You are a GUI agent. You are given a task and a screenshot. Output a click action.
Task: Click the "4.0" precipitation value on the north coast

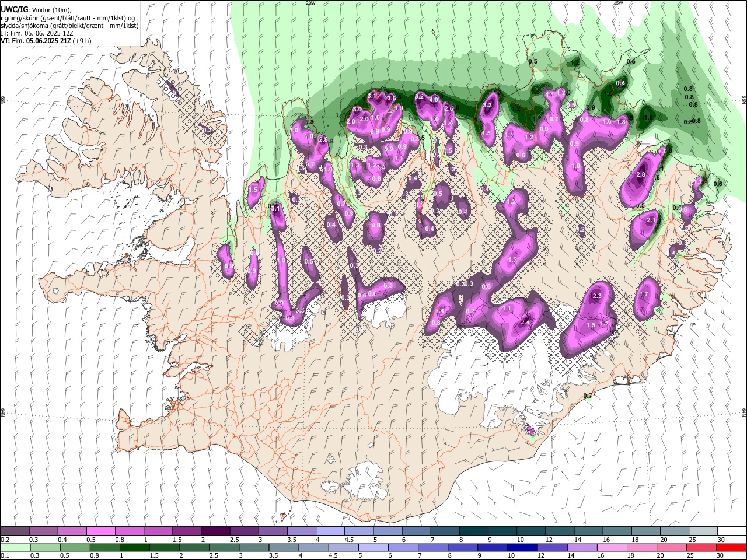434,100
